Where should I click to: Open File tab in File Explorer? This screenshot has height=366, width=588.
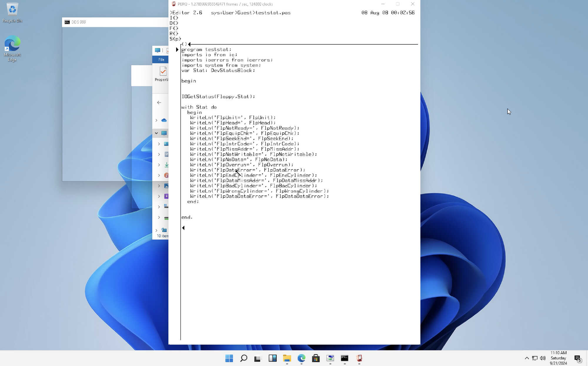pos(161,60)
